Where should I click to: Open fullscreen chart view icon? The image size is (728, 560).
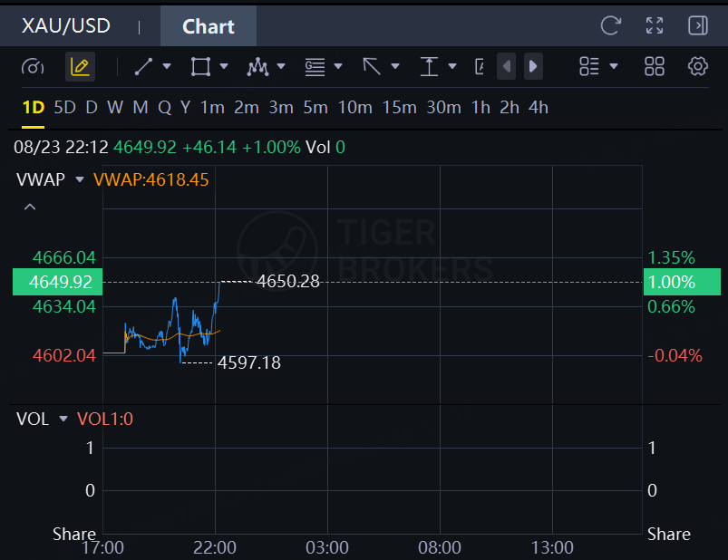(655, 25)
